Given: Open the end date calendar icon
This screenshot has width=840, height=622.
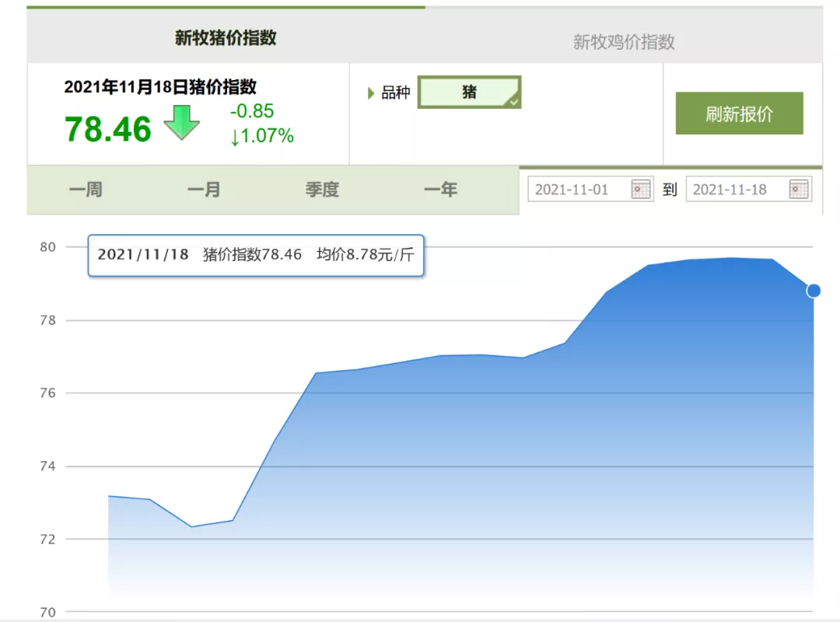Looking at the screenshot, I should 798,189.
